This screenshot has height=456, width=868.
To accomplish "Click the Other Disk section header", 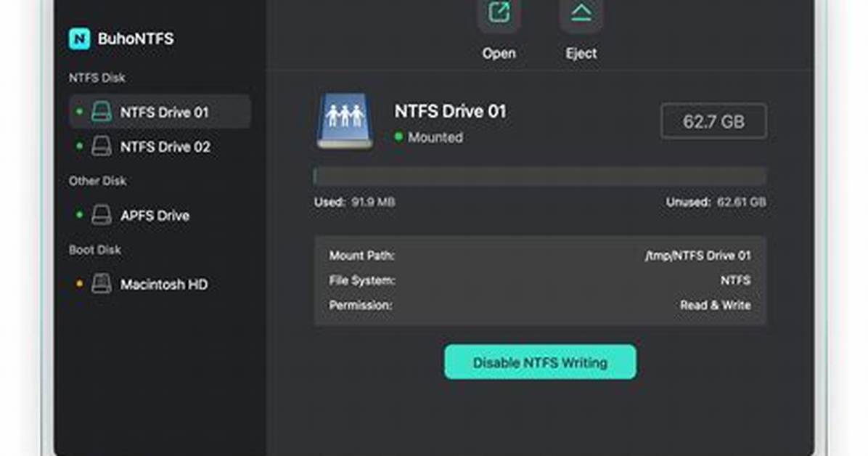I will point(97,182).
